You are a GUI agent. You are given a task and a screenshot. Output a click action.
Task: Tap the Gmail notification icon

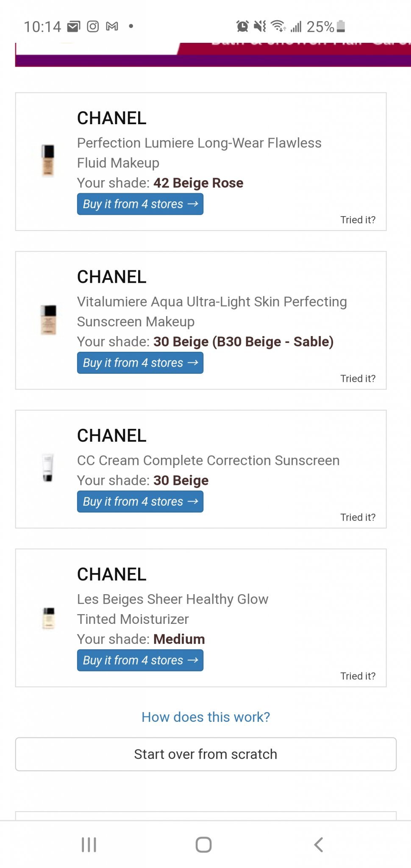tap(112, 27)
